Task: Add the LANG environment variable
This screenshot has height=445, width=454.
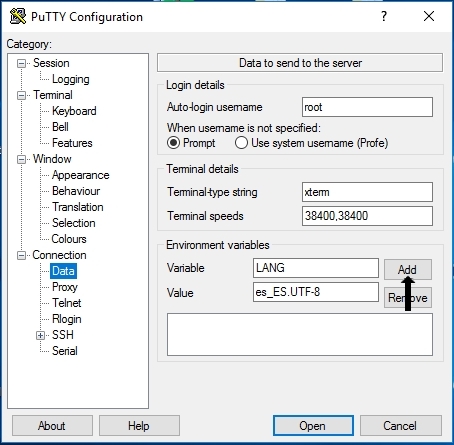Action: [x=408, y=269]
